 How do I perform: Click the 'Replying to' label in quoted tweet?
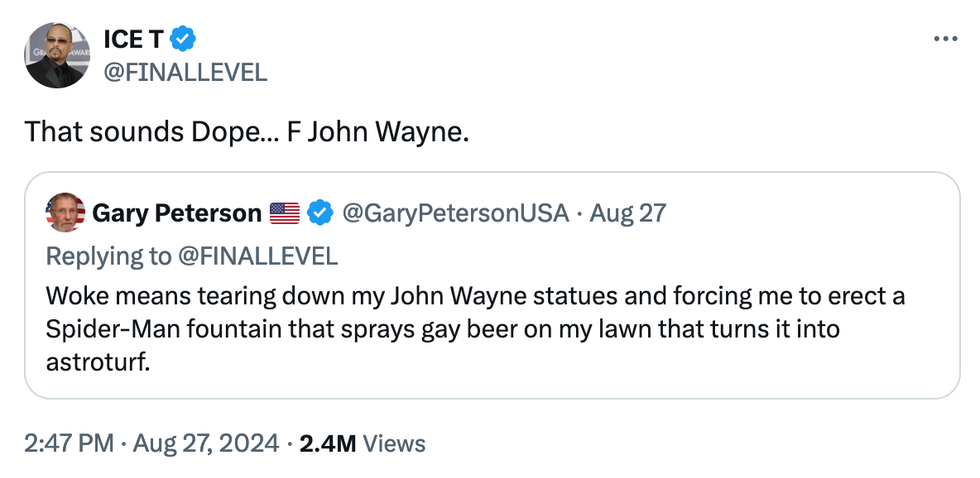pyautogui.click(x=109, y=256)
